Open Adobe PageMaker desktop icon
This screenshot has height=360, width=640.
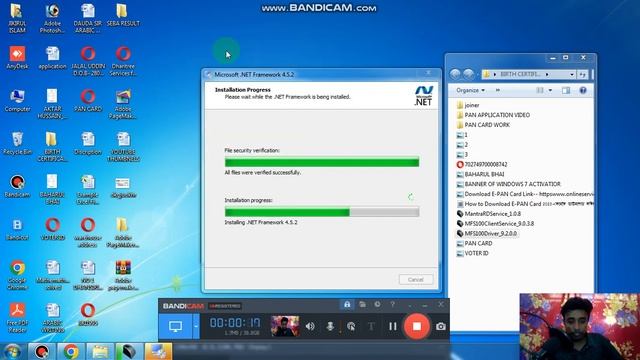pyautogui.click(x=123, y=104)
